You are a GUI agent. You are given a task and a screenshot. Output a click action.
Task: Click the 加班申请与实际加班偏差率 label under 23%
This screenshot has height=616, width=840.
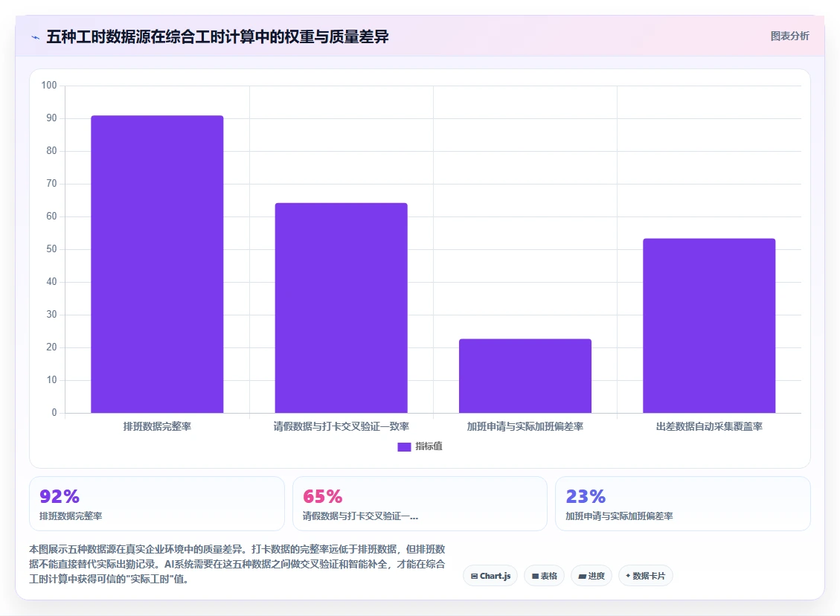pyautogui.click(x=619, y=516)
